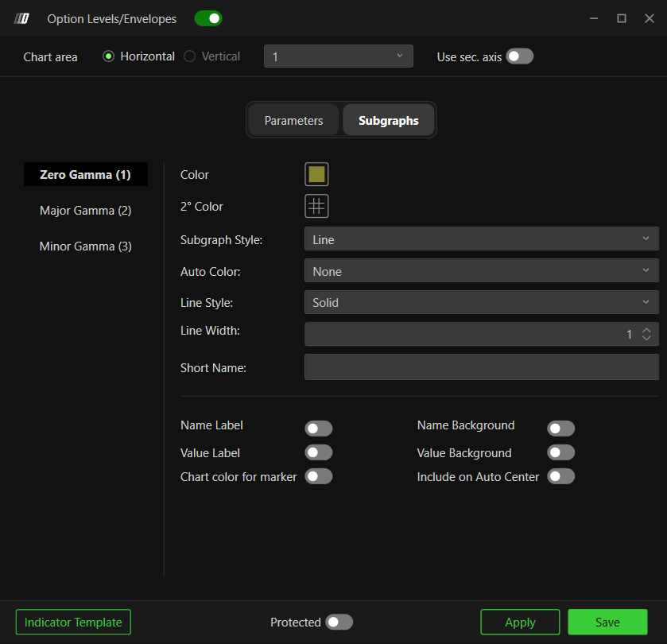
Task: Click into the Line Width field
Action: point(482,334)
